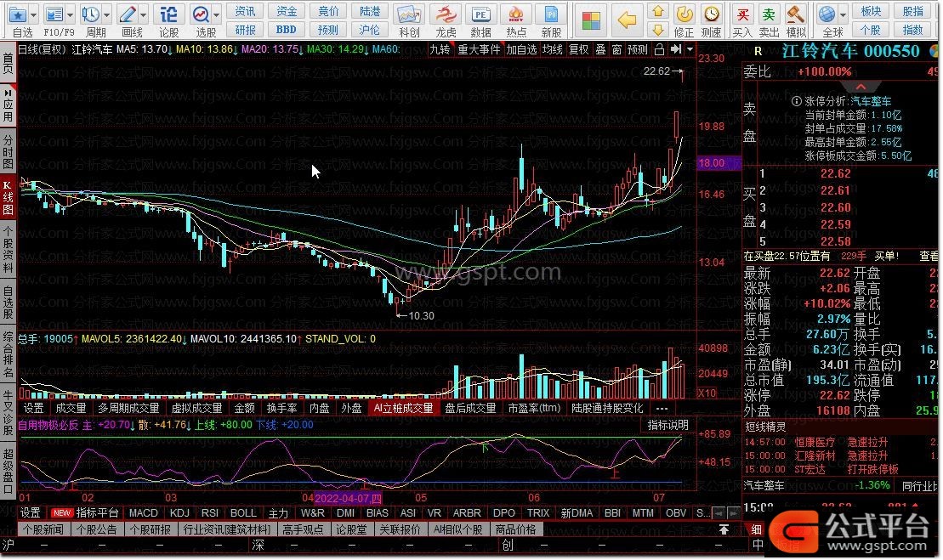Toggle 均线 moving averages display
This screenshot has width=943, height=560.
coord(552,49)
